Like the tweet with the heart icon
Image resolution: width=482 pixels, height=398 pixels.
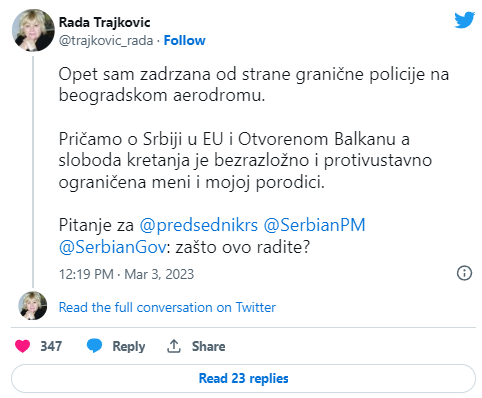click(x=23, y=346)
